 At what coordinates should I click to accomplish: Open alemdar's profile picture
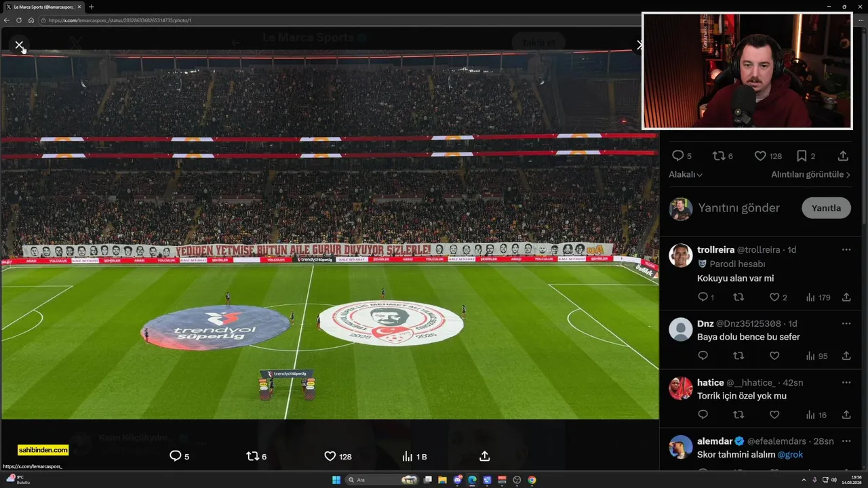pos(681,447)
